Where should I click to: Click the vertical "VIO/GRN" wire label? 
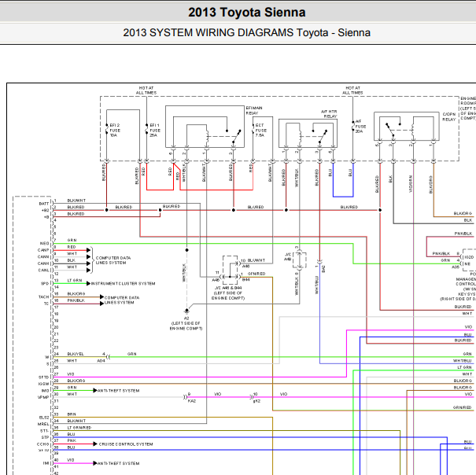411,184
